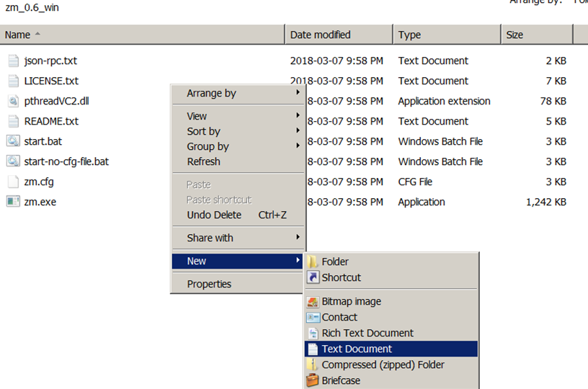Click the json-rpc.txt file icon
Image resolution: width=588 pixels, height=389 pixels.
(13, 61)
